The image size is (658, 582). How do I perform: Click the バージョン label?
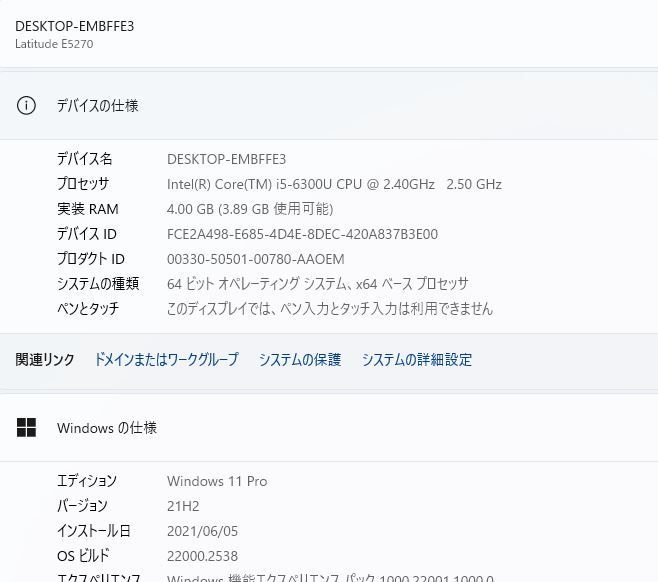pos(82,506)
